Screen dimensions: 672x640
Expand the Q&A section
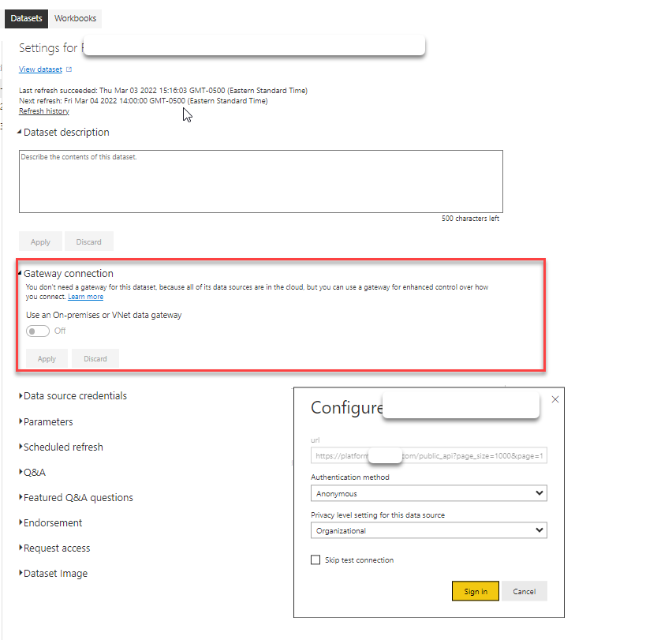32,473
